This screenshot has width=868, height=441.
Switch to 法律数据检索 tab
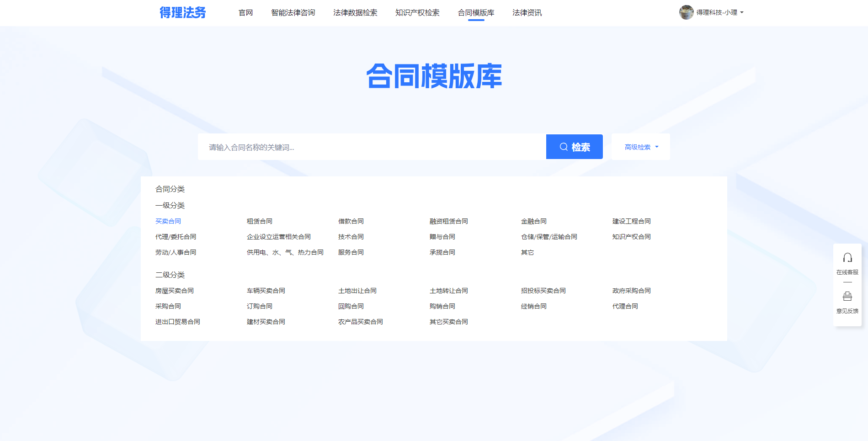(355, 13)
